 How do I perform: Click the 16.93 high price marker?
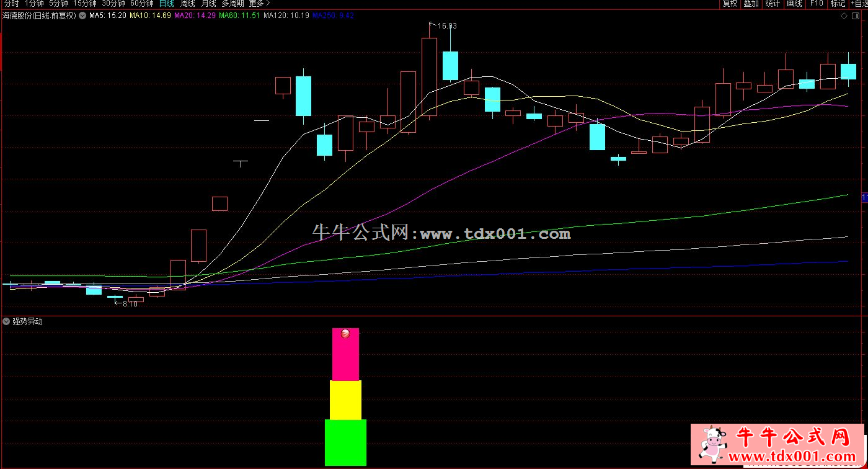443,26
